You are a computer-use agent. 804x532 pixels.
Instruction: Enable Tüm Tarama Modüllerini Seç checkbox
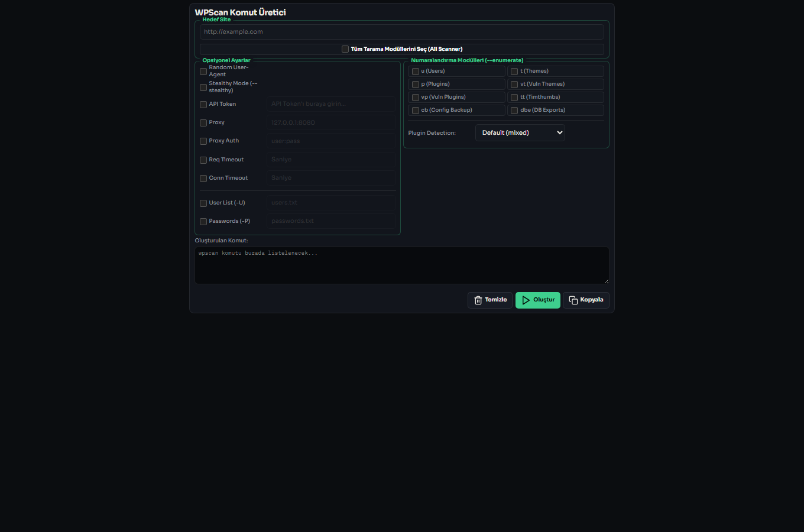click(x=345, y=49)
